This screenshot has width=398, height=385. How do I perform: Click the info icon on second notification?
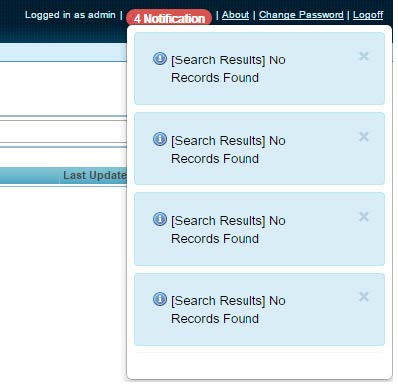click(x=160, y=139)
